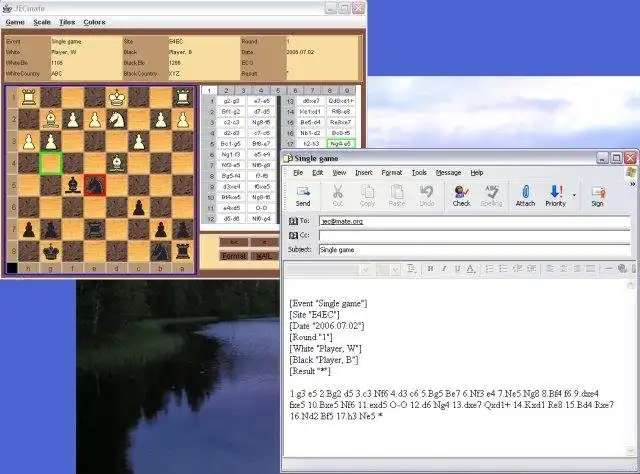Click the numbered list formatting icon

[489, 269]
